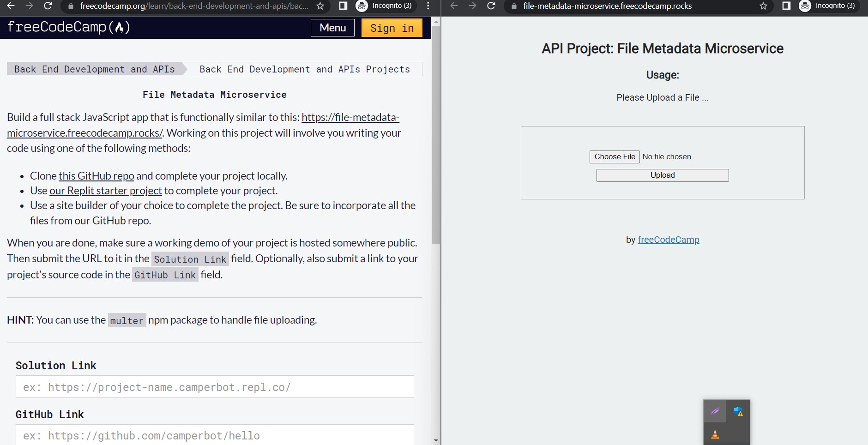Reload the freeCodeCamp lesson page

tap(48, 6)
